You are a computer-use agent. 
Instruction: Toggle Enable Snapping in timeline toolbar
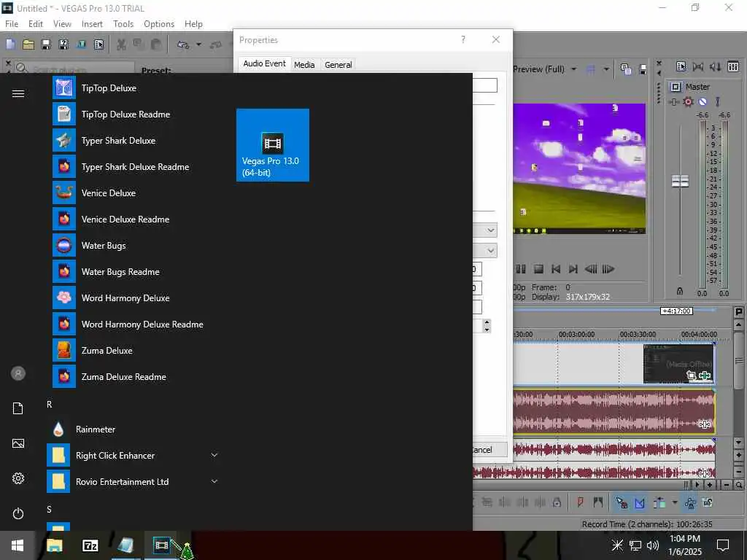click(622, 502)
